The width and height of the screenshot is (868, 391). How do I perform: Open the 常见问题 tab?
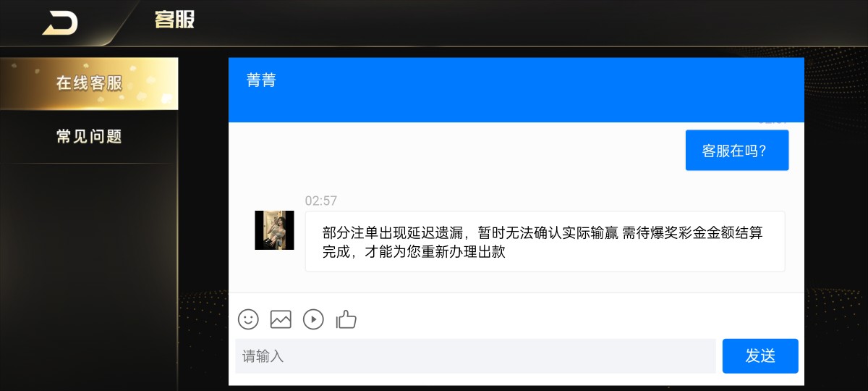tap(89, 136)
